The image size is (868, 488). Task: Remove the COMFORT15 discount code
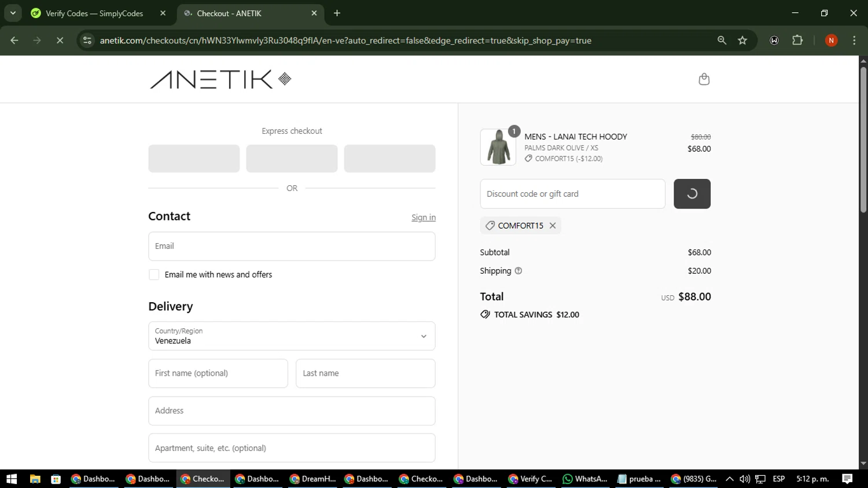pos(553,226)
